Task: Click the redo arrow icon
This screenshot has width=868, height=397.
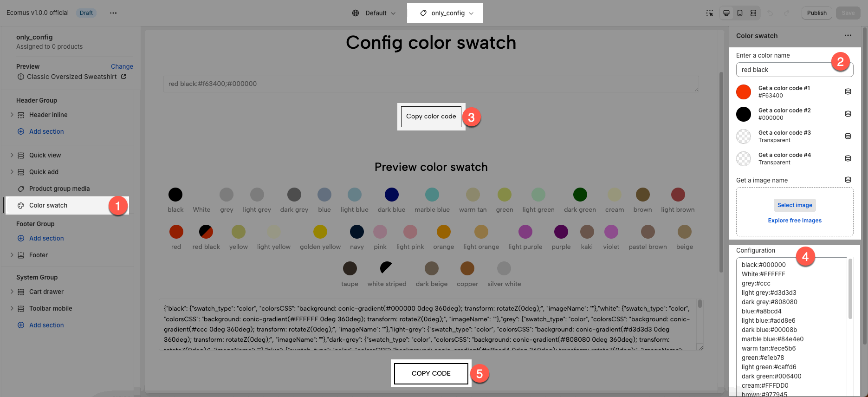Action: coord(787,13)
